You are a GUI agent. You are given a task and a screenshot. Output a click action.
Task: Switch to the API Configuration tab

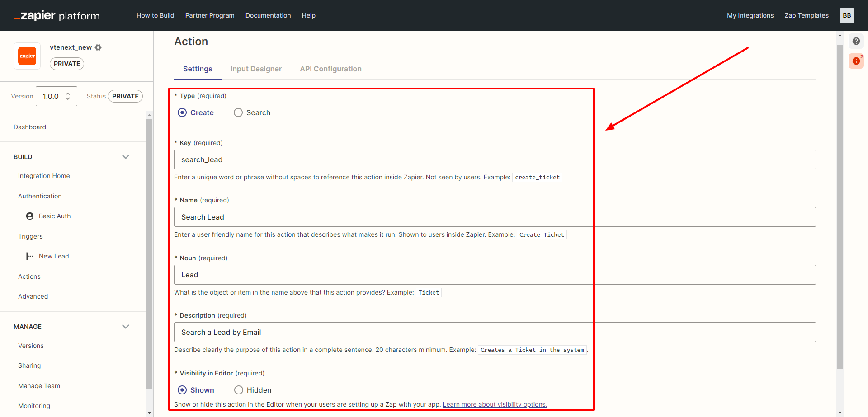pyautogui.click(x=330, y=69)
